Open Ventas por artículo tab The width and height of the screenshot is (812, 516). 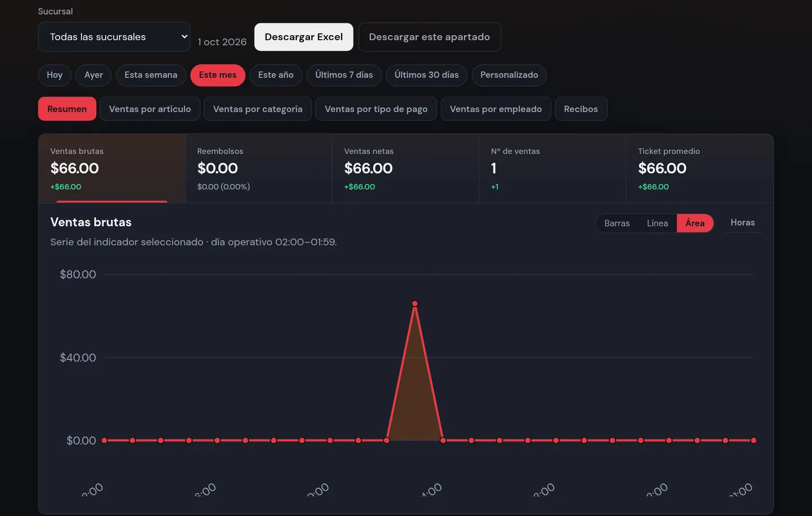pos(150,109)
